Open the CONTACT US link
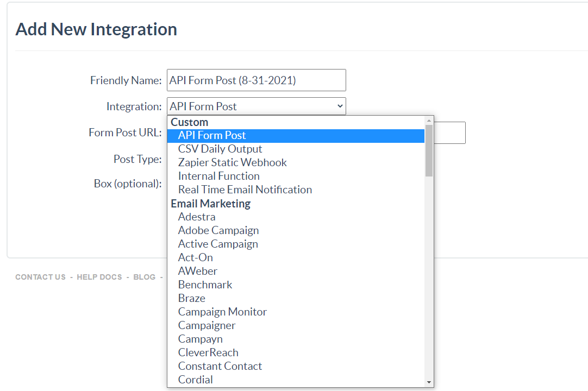The height and width of the screenshot is (391, 588). [40, 277]
